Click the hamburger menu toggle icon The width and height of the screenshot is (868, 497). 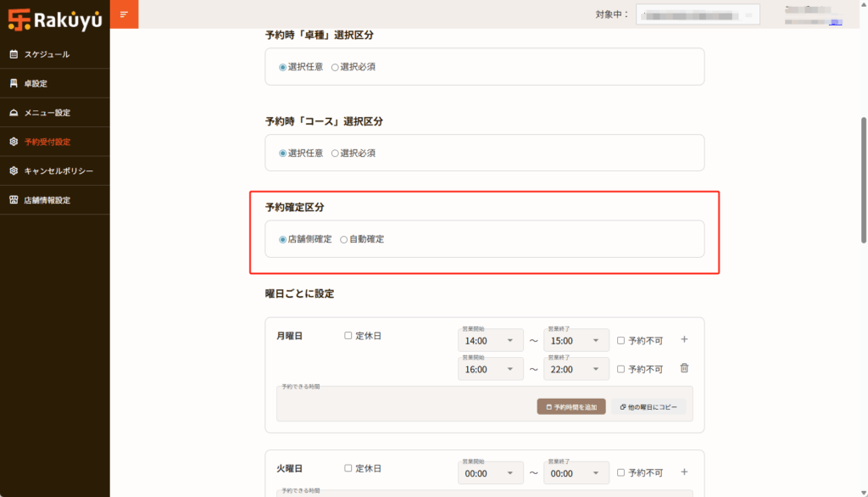(x=124, y=14)
